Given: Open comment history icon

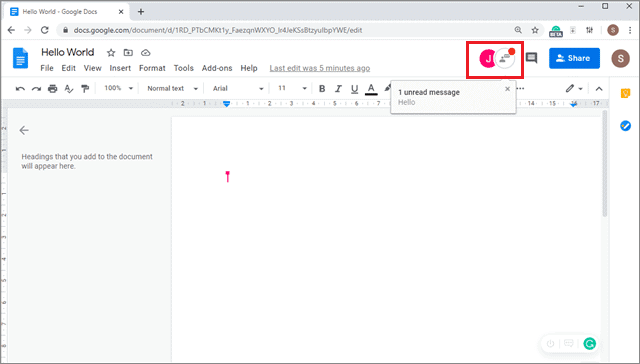Looking at the screenshot, I should coord(531,58).
